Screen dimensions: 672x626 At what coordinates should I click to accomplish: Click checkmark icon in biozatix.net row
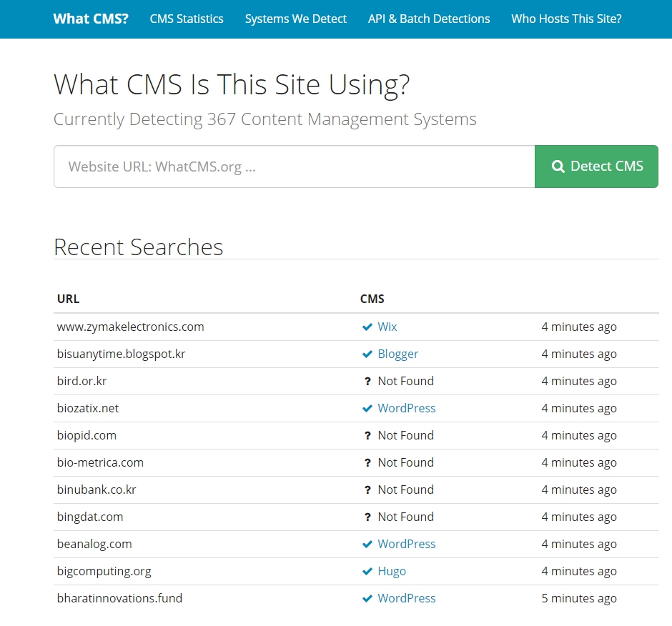click(x=367, y=408)
